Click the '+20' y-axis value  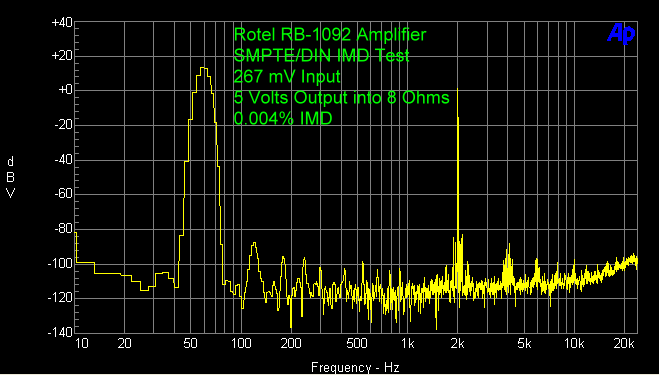point(62,56)
